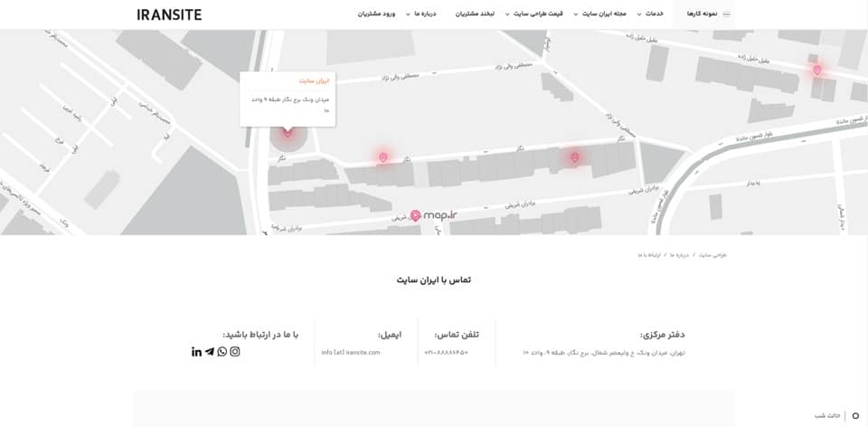Click the ارتباط با ما breadcrumb item
868x427 pixels.
click(x=649, y=255)
